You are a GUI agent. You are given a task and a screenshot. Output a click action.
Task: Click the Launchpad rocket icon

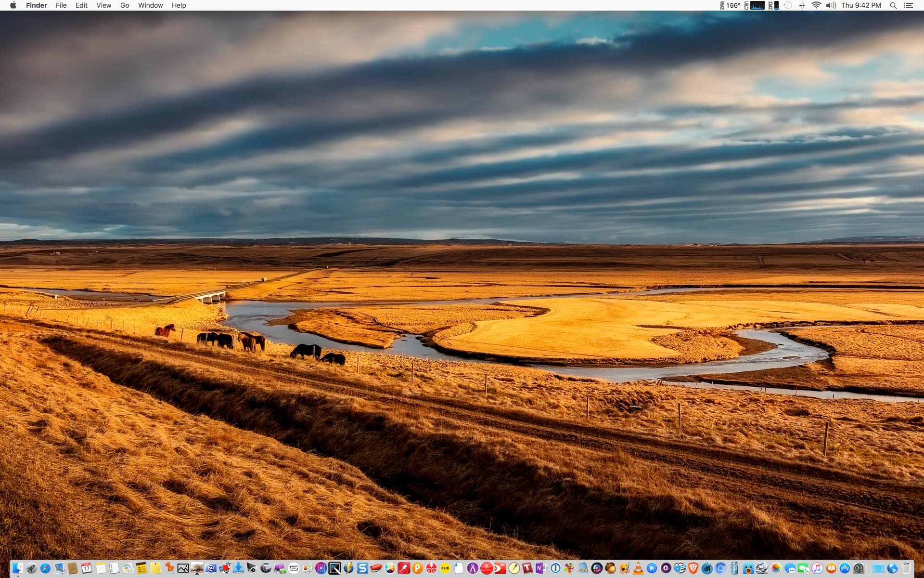[31, 568]
